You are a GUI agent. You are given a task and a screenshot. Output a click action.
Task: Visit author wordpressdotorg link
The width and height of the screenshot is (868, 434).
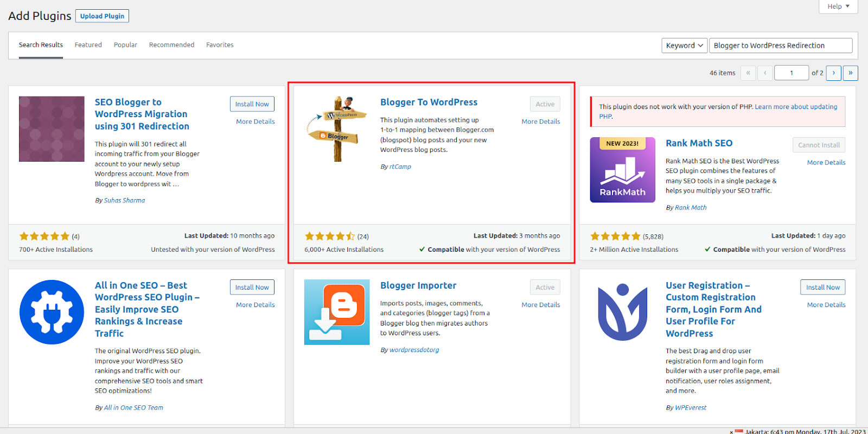click(x=414, y=350)
